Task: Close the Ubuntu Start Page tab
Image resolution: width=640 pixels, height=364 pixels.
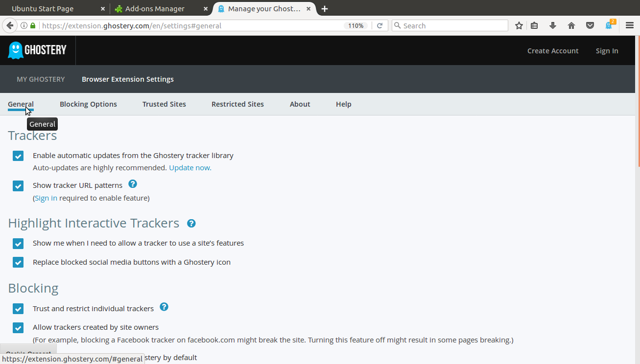Action: (103, 9)
